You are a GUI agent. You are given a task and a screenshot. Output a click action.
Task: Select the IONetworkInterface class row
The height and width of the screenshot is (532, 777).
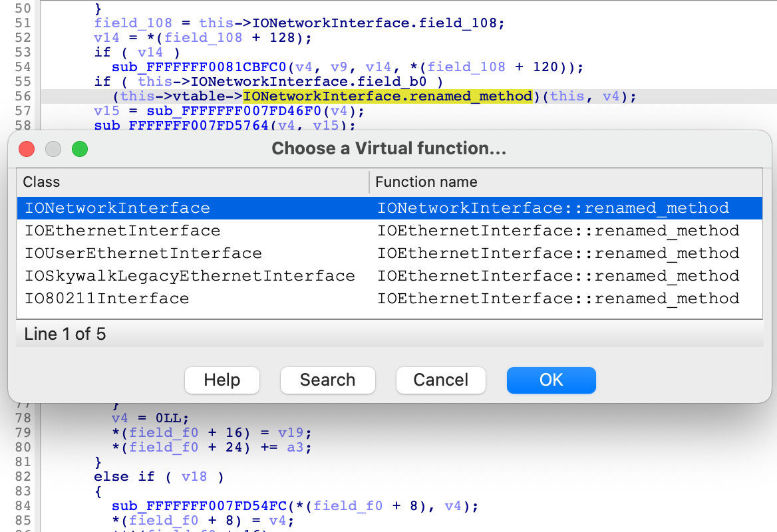click(x=117, y=208)
